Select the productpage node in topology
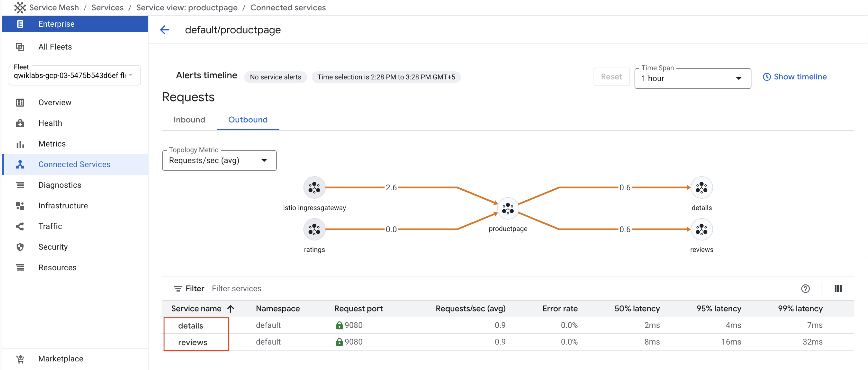Image resolution: width=868 pixels, height=370 pixels. tap(508, 208)
